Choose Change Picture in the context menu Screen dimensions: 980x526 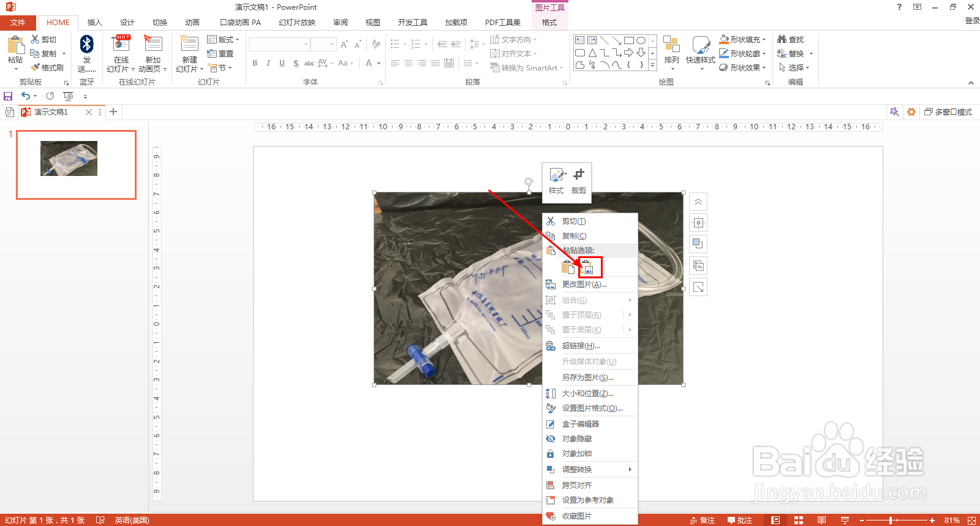(x=590, y=284)
